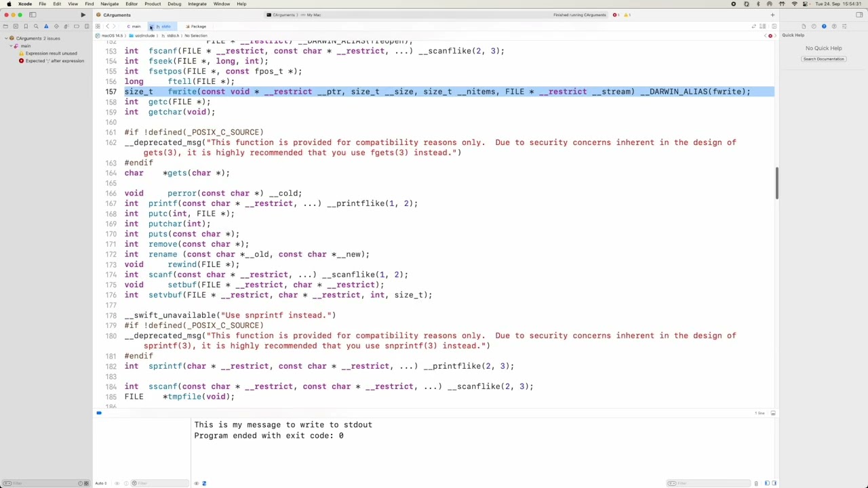Open the Navigate menu

click(109, 4)
